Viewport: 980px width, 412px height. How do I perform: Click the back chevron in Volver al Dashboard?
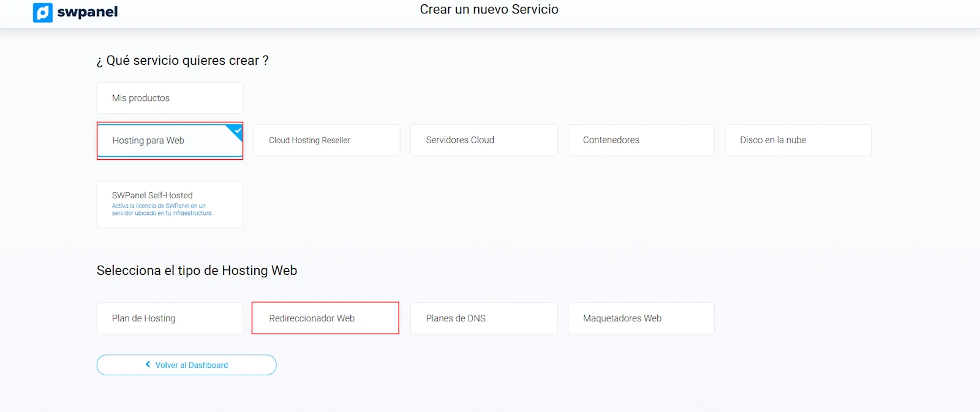click(148, 364)
